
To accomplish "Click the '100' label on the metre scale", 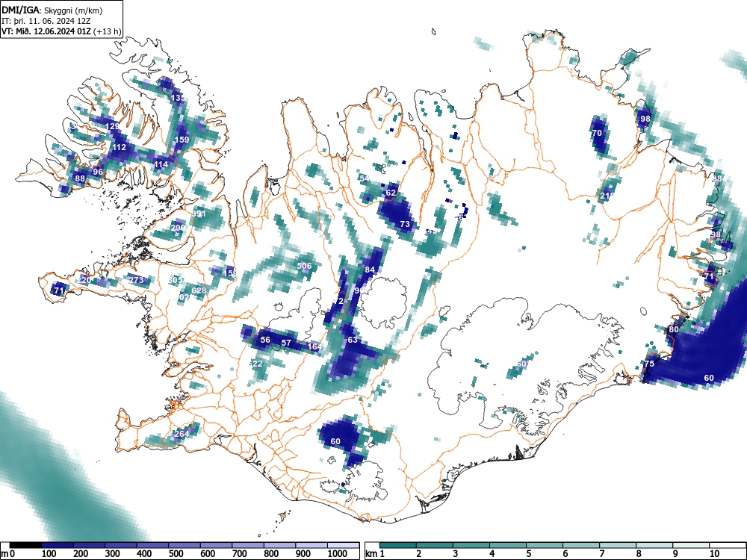I will click(49, 554).
